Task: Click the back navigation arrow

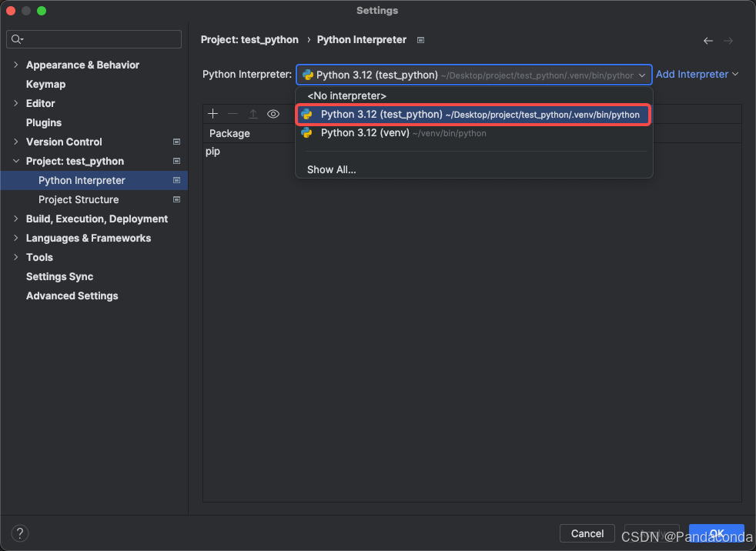Action: (x=707, y=41)
